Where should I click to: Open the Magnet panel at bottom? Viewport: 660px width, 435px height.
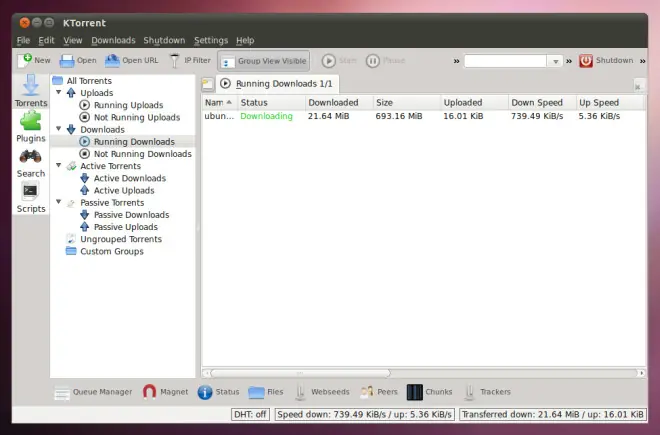click(x=165, y=392)
